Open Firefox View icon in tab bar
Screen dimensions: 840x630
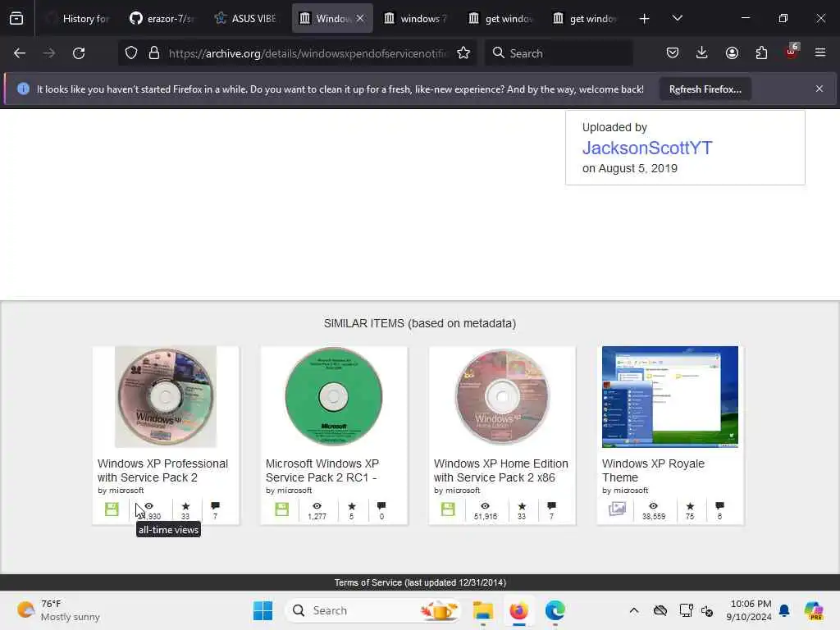click(16, 18)
